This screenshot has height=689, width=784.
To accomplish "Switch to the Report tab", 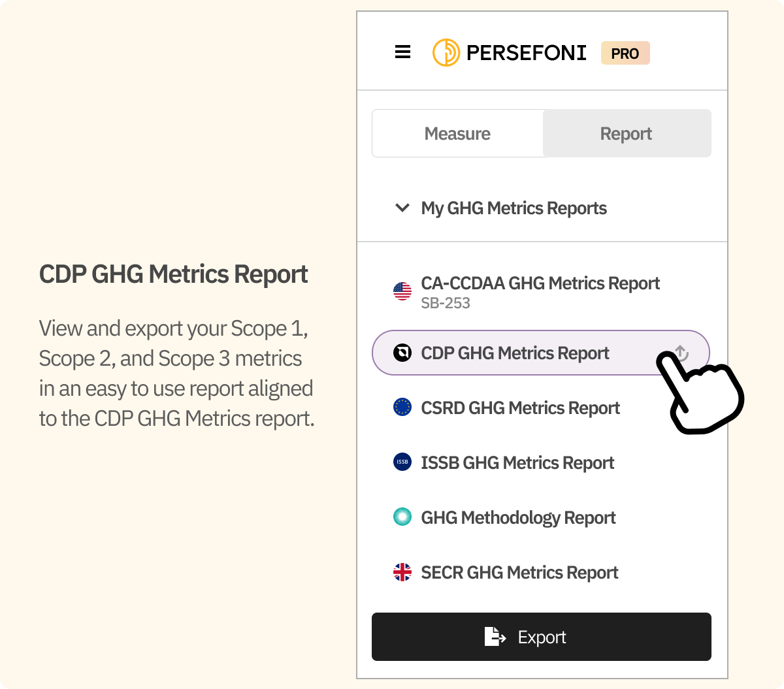I will (626, 133).
